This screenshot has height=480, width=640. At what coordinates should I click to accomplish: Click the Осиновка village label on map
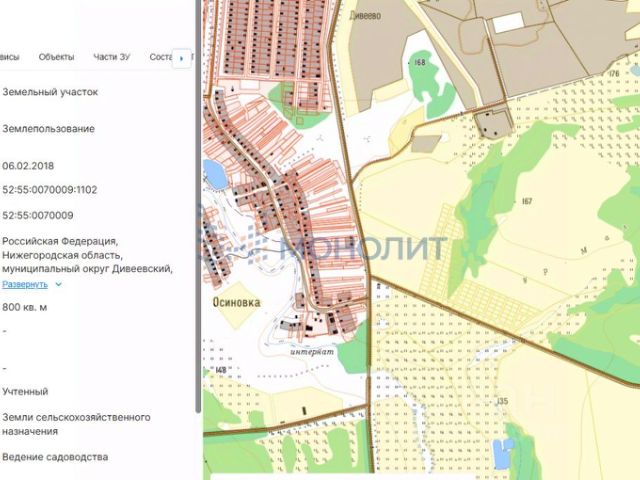pyautogui.click(x=236, y=302)
